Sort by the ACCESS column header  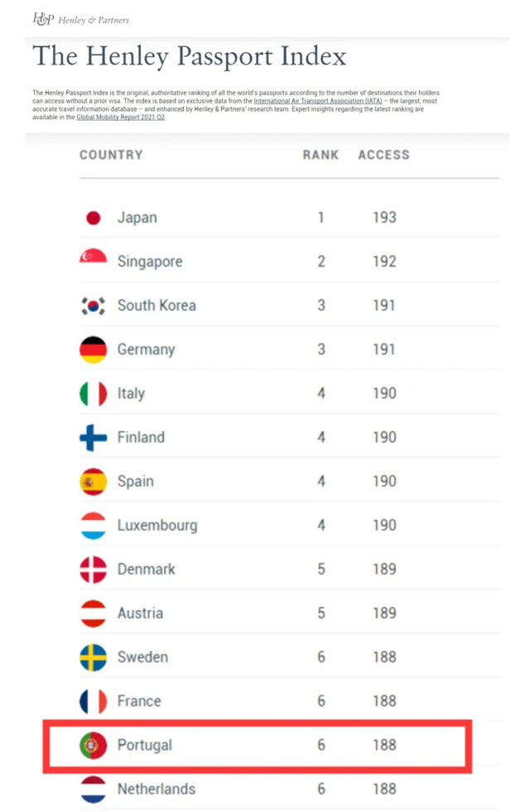pyautogui.click(x=384, y=155)
